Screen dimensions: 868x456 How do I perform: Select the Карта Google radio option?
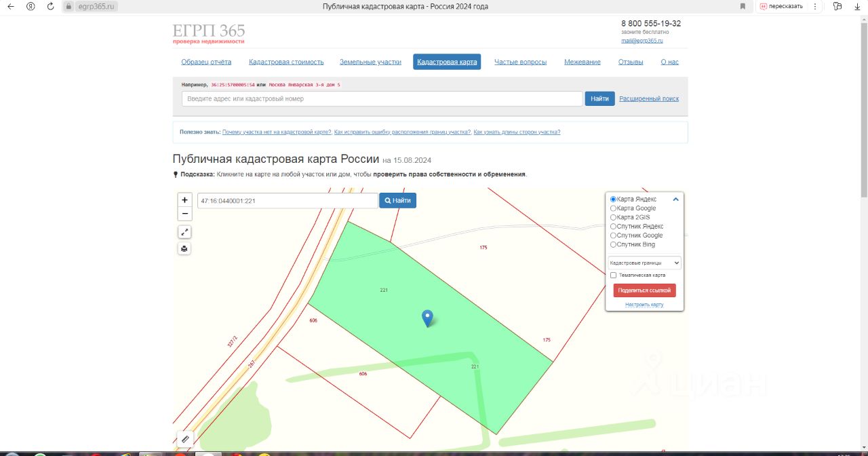(x=614, y=208)
